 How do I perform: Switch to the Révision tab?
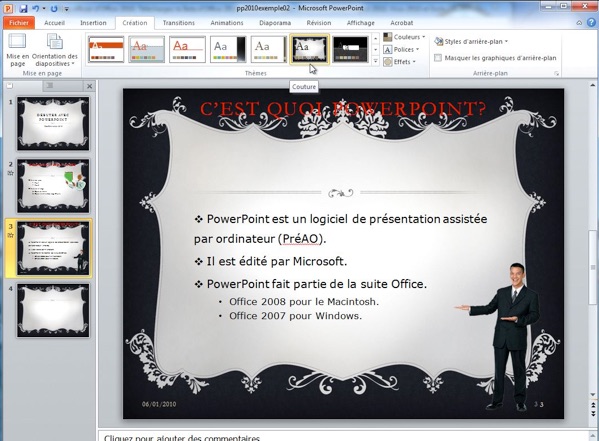(x=319, y=23)
